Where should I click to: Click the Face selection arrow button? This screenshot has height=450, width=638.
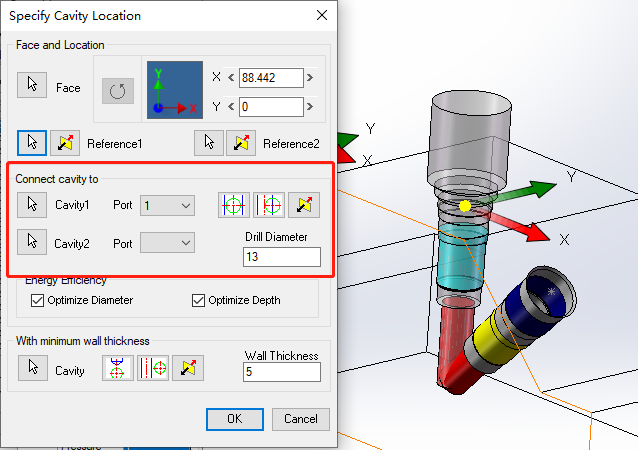pos(32,85)
